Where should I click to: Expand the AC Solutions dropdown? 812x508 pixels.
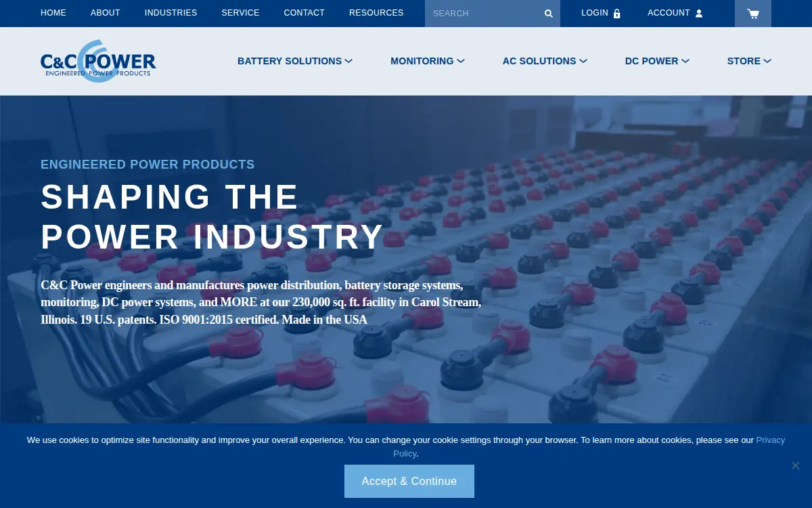[545, 61]
